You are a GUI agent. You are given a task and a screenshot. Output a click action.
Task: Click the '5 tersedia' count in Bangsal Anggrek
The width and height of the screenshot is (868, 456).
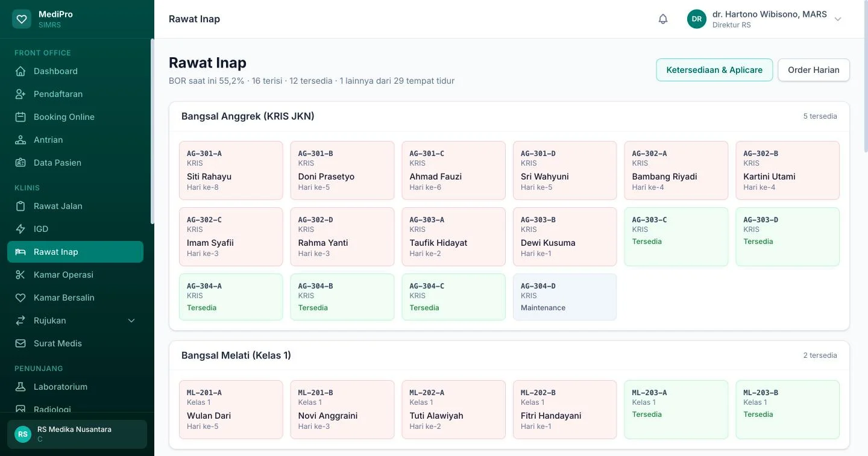click(820, 116)
